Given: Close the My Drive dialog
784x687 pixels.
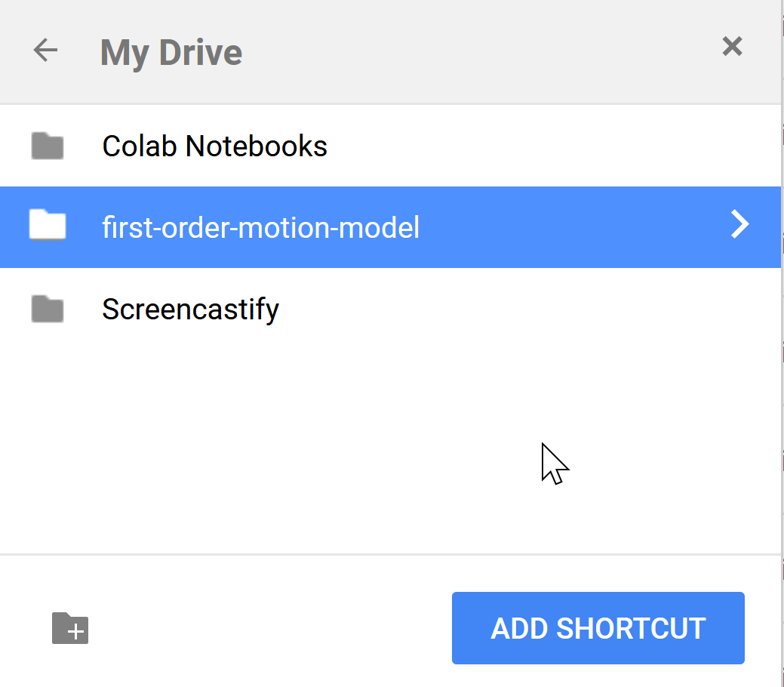Looking at the screenshot, I should pos(732,47).
